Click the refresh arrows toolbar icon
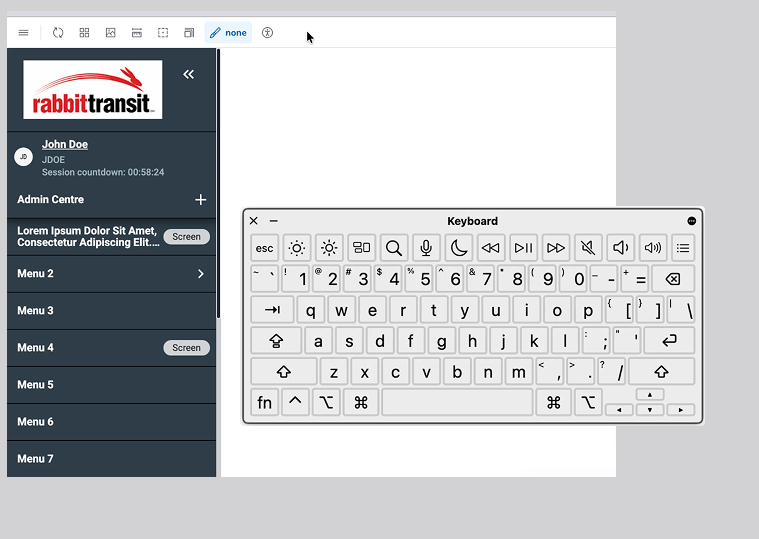Image resolution: width=759 pixels, height=539 pixels. pyautogui.click(x=58, y=33)
